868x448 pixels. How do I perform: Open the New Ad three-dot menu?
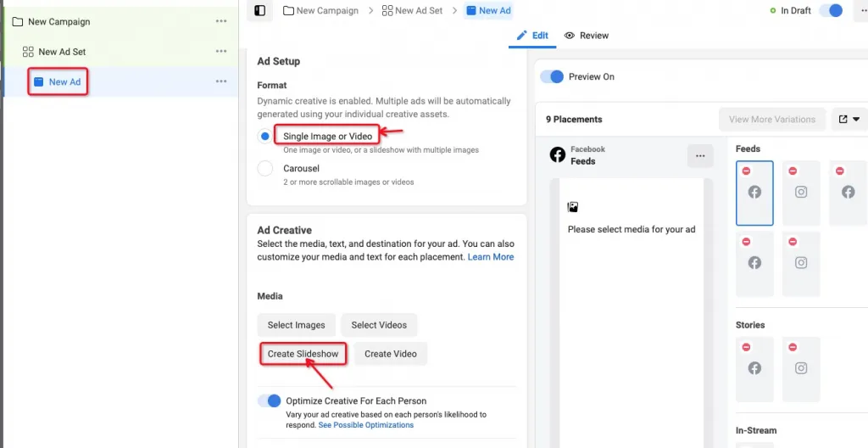point(221,81)
